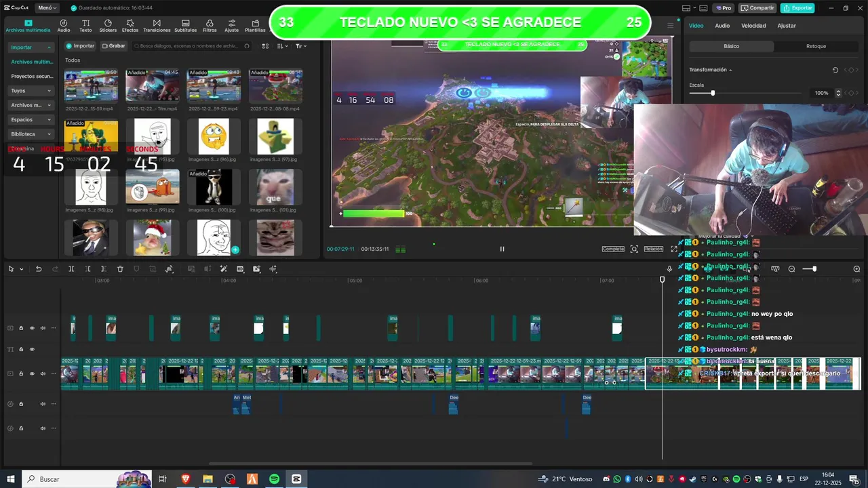Switch media library to grid view icon
The image size is (868, 488).
click(265, 46)
